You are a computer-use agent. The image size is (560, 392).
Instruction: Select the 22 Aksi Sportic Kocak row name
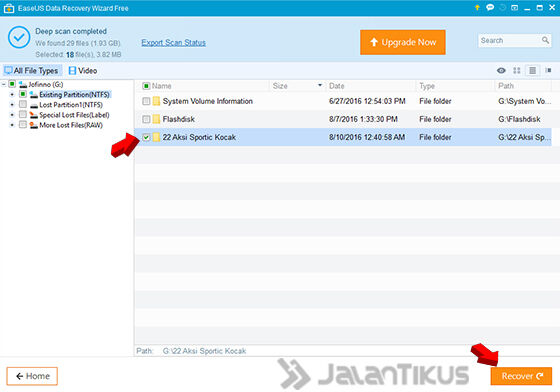(x=199, y=137)
